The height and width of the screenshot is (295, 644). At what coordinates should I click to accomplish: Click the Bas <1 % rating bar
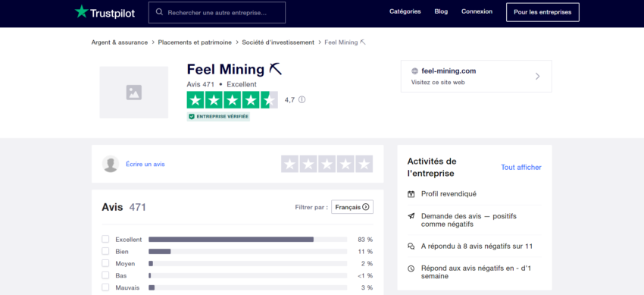(x=248, y=276)
